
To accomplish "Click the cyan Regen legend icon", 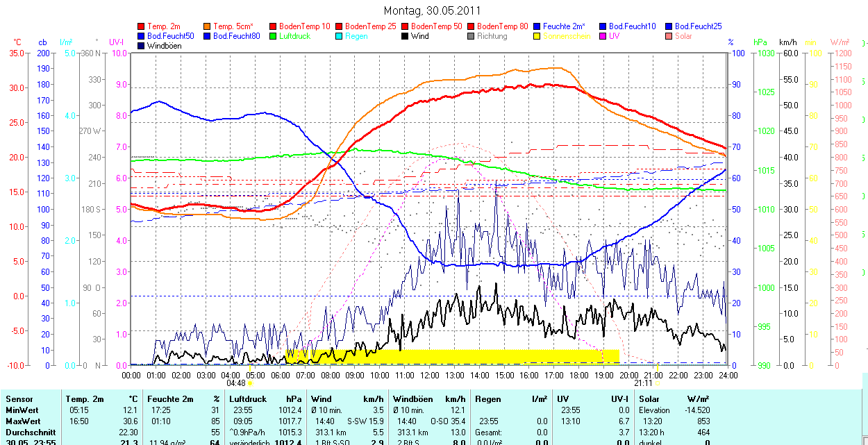I will [338, 36].
